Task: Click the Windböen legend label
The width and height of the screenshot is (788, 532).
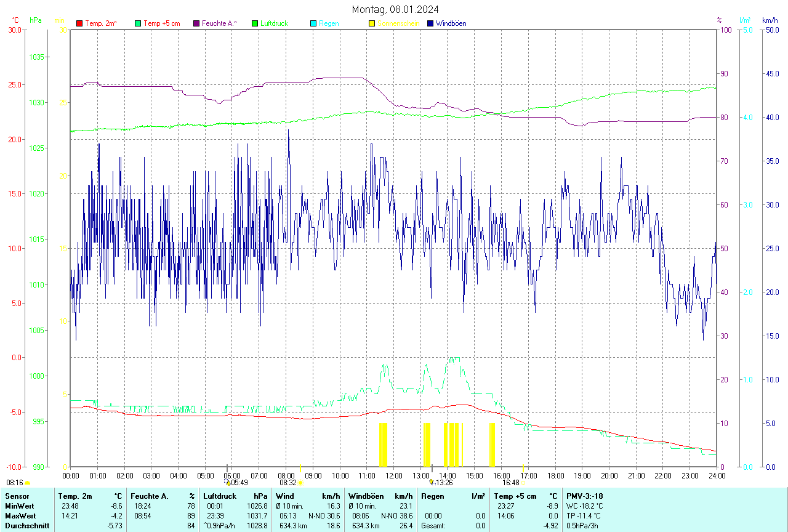Action: click(451, 23)
